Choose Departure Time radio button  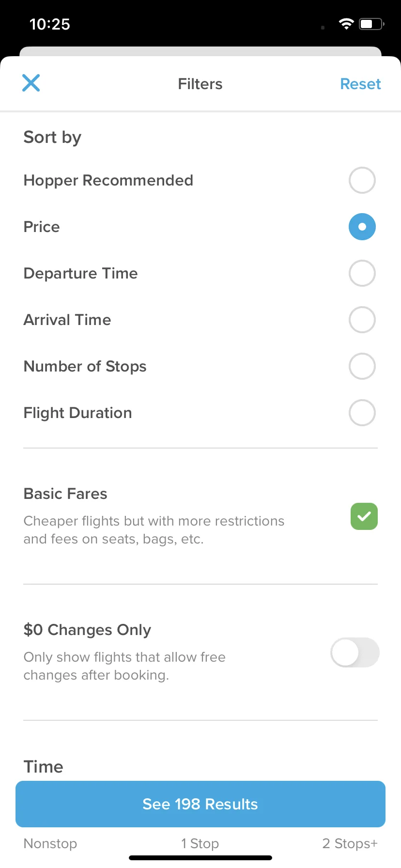(362, 273)
